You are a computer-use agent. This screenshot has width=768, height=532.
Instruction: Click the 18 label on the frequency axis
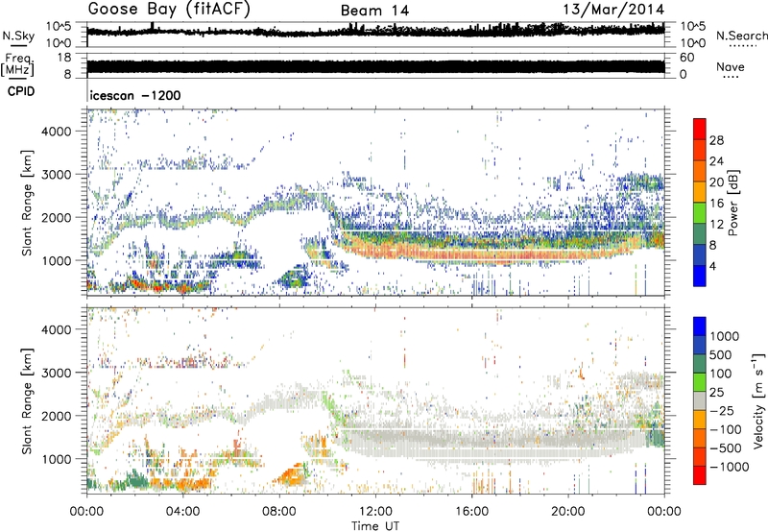click(64, 58)
